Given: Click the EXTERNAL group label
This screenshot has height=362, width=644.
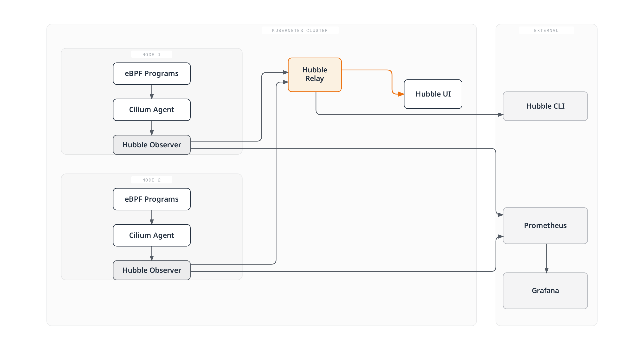Looking at the screenshot, I should point(546,30).
